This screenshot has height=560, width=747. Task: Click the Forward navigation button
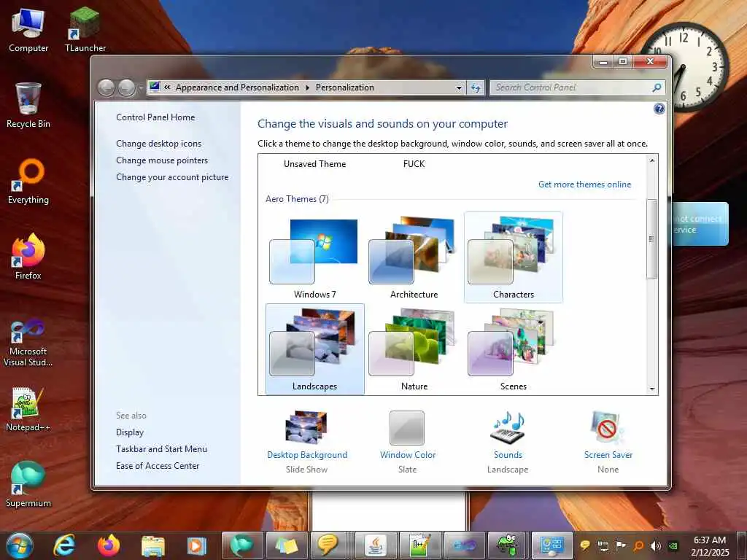coord(126,87)
